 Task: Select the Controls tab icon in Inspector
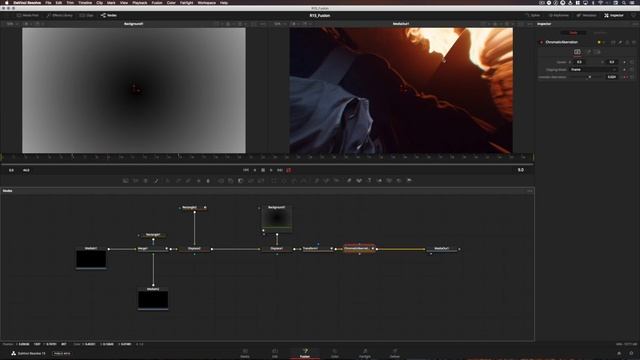click(577, 52)
